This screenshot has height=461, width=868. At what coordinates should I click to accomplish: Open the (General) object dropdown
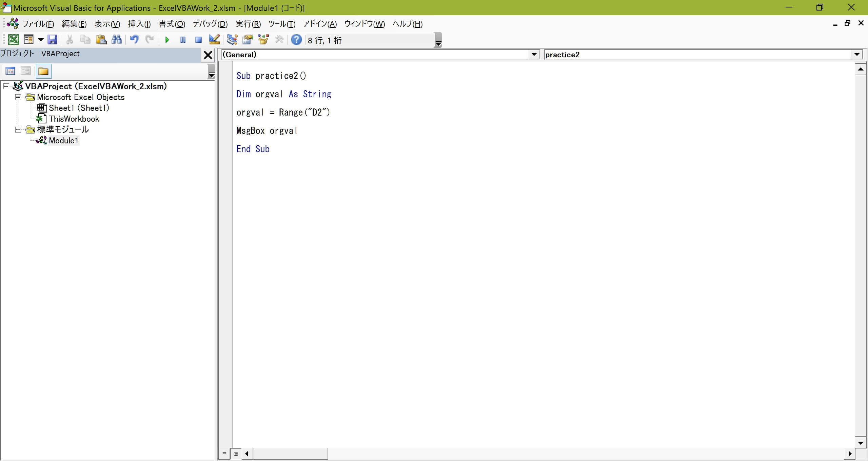(534, 55)
